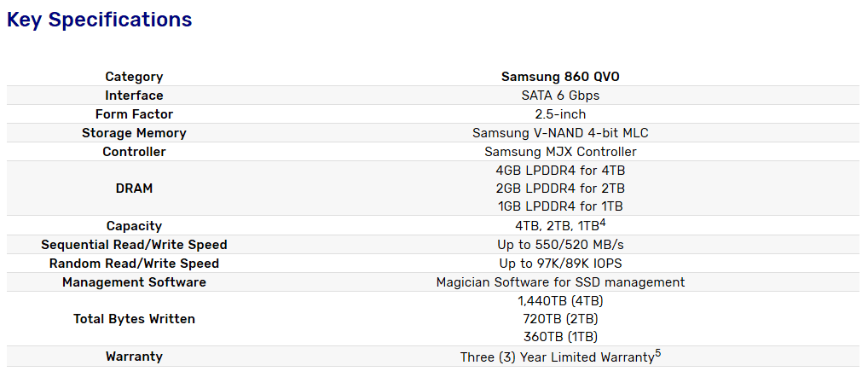
Task: Click the 4GB LPDDR4 for 4TB line
Action: point(560,171)
